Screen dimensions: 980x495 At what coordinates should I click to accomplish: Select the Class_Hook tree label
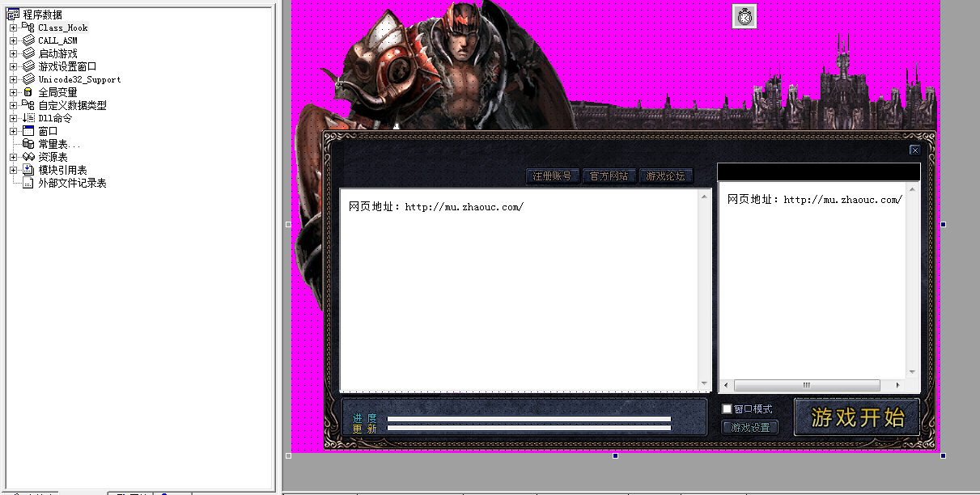[63, 27]
